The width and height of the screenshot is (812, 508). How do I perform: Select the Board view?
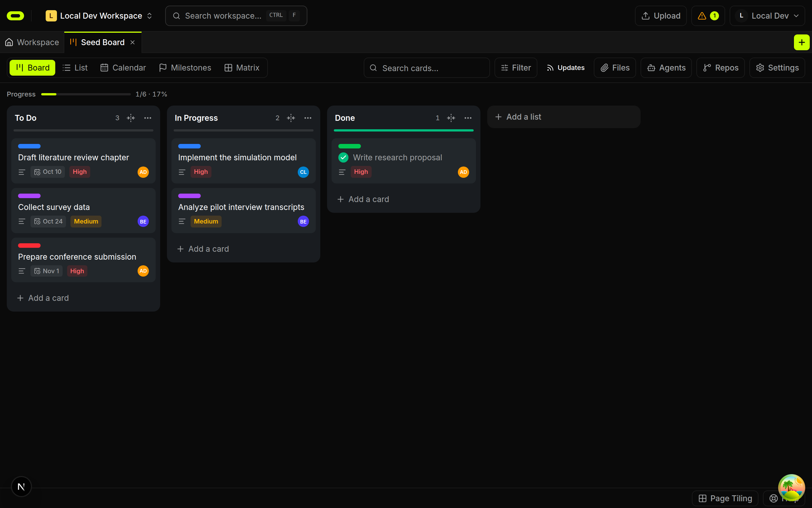pos(32,68)
